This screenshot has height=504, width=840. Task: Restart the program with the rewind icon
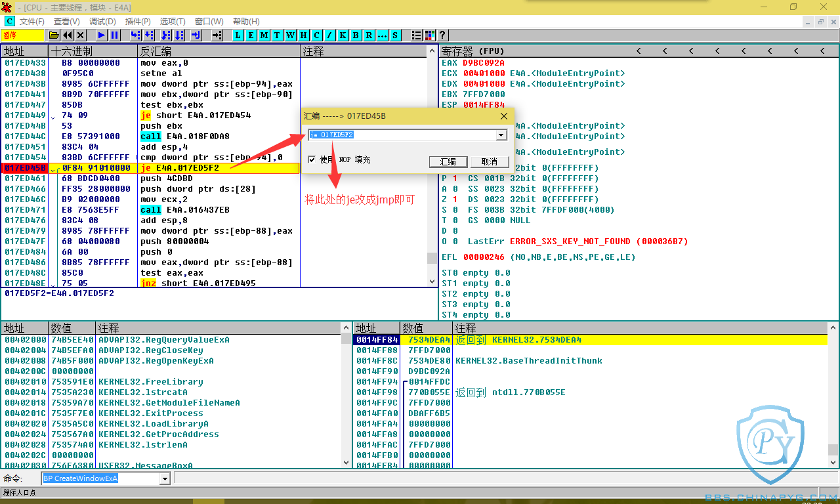[68, 35]
